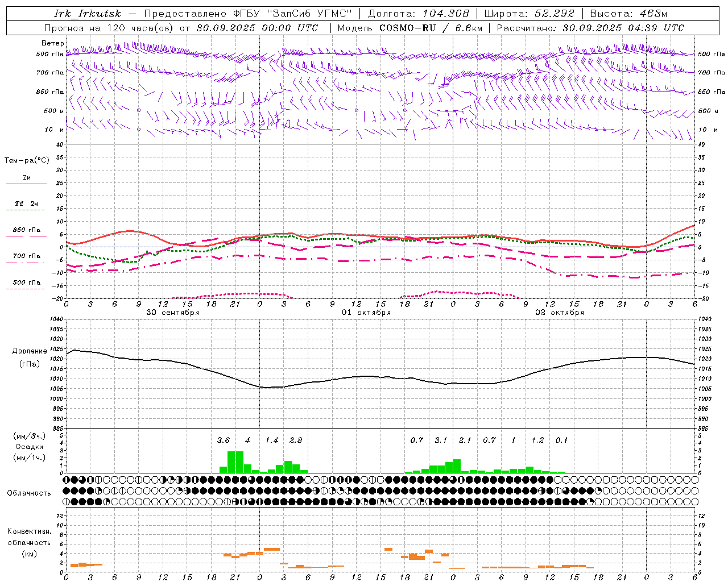Select forecast start 30.09.2025 00:00 UTC text

point(258,28)
